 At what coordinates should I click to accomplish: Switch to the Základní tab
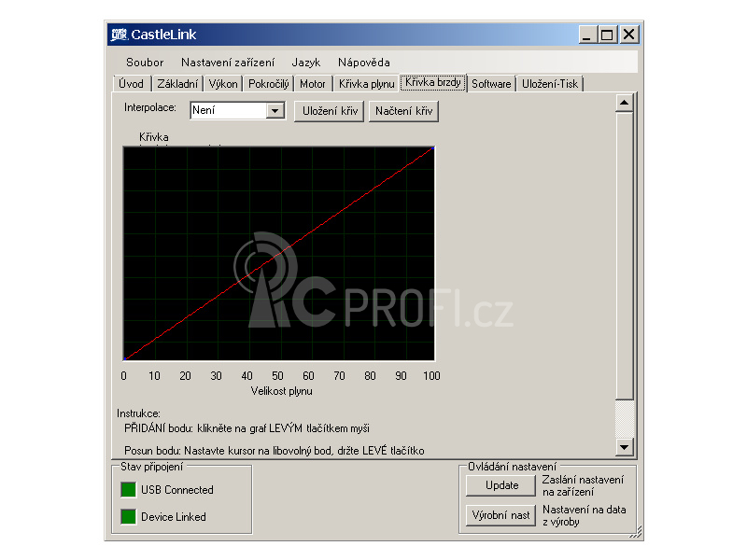(x=177, y=84)
